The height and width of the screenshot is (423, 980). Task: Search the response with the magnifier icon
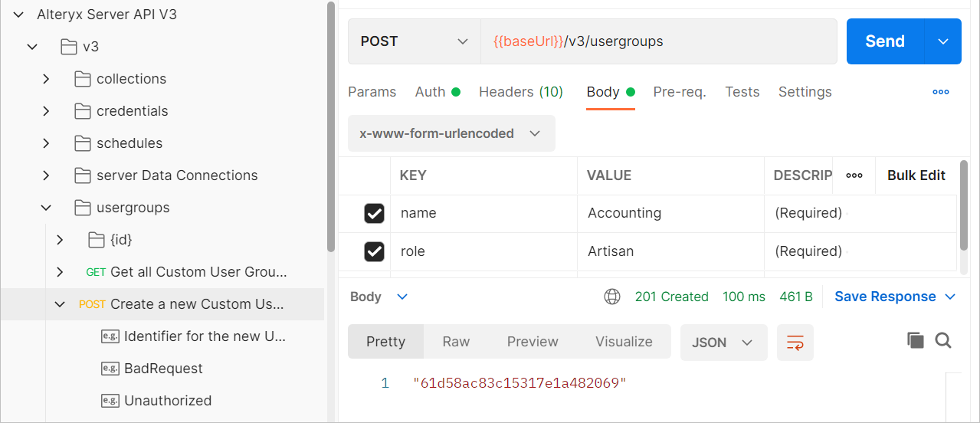click(943, 341)
